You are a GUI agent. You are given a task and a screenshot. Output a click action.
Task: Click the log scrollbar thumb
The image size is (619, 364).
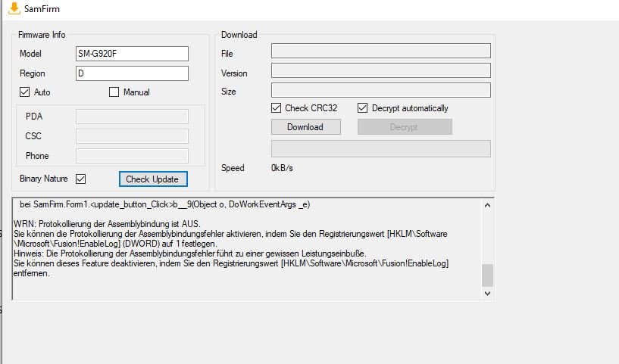[487, 275]
